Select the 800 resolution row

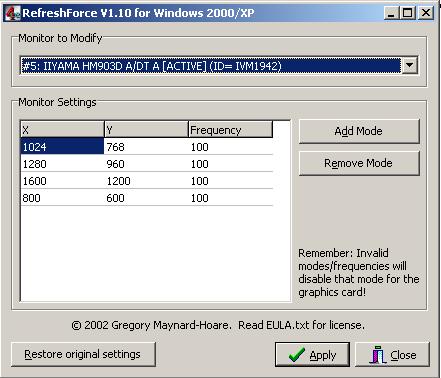[x=147, y=198]
